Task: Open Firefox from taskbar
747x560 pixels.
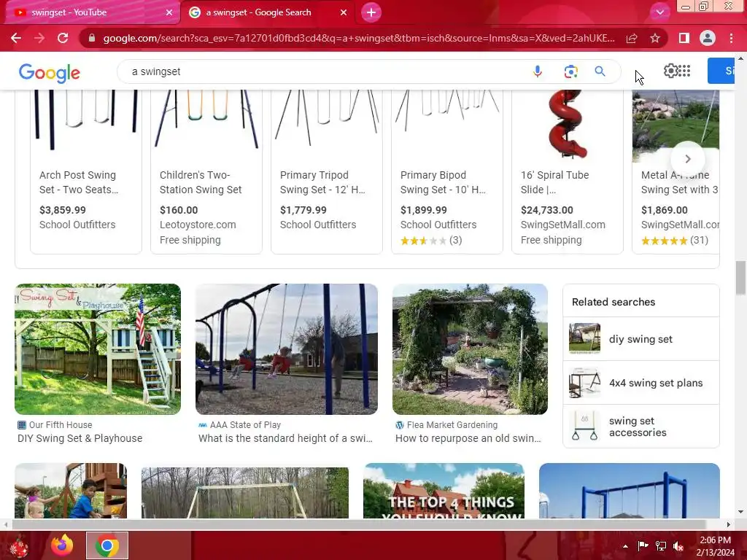Action: 62,545
